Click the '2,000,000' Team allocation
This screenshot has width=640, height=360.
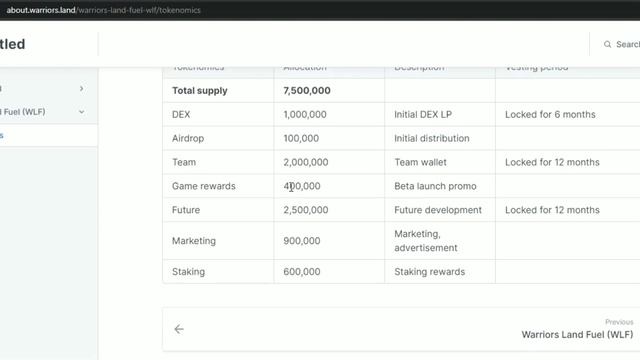coord(306,162)
